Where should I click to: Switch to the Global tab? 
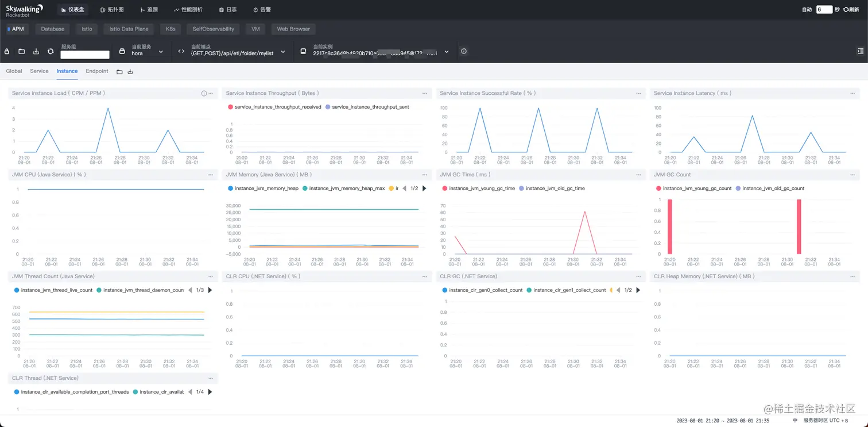pyautogui.click(x=14, y=71)
